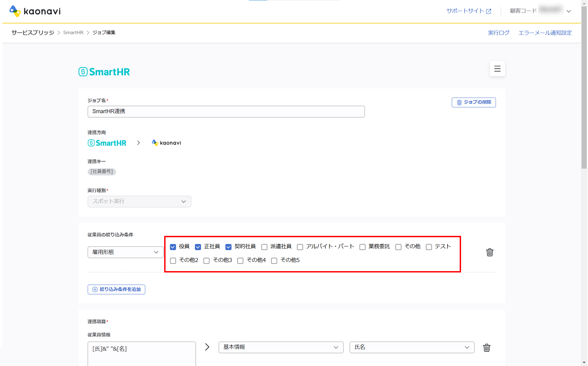This screenshot has width=588, height=366.
Task: Open the 基本情報 sheet dropdown
Action: (x=281, y=347)
